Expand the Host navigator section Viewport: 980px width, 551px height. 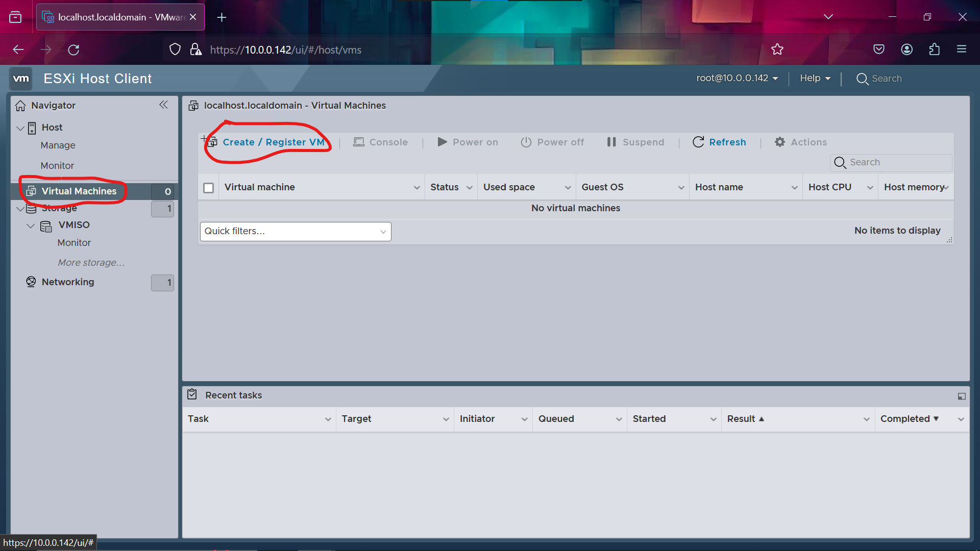coord(19,127)
